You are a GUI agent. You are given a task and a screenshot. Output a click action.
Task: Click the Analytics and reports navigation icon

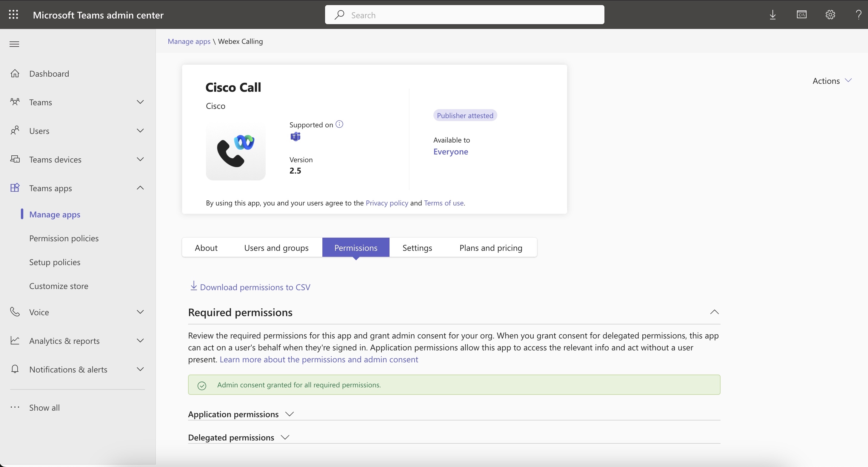click(16, 340)
